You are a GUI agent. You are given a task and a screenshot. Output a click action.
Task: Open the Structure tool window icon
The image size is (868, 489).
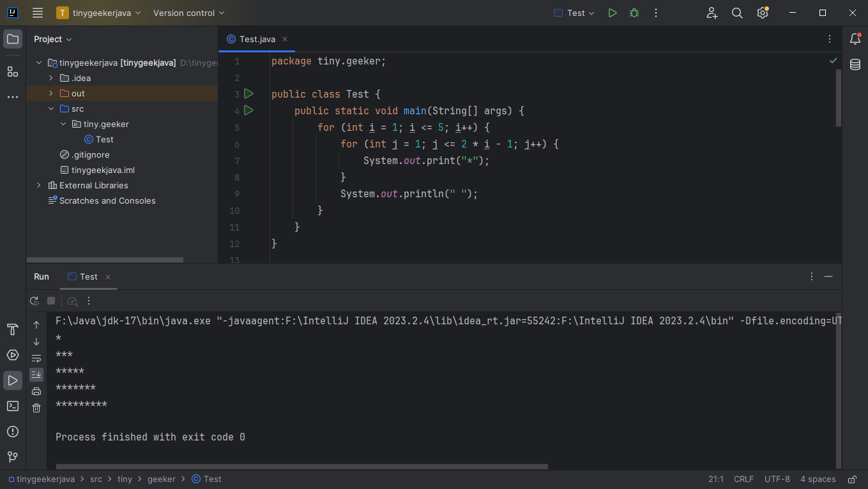tap(13, 71)
